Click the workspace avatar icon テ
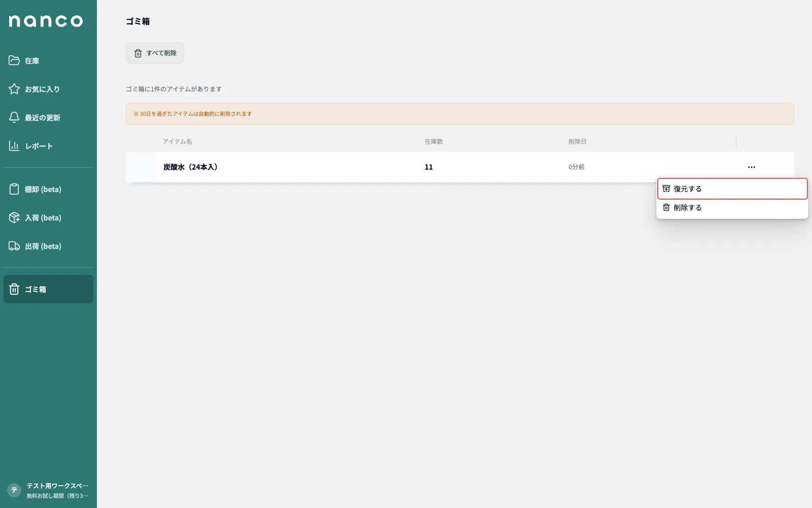This screenshot has width=812, height=508. [x=14, y=490]
